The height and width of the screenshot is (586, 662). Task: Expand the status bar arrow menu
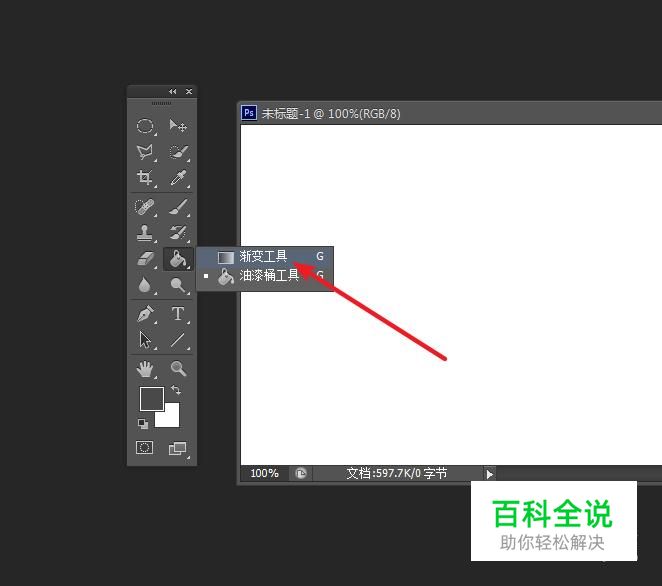click(x=489, y=474)
